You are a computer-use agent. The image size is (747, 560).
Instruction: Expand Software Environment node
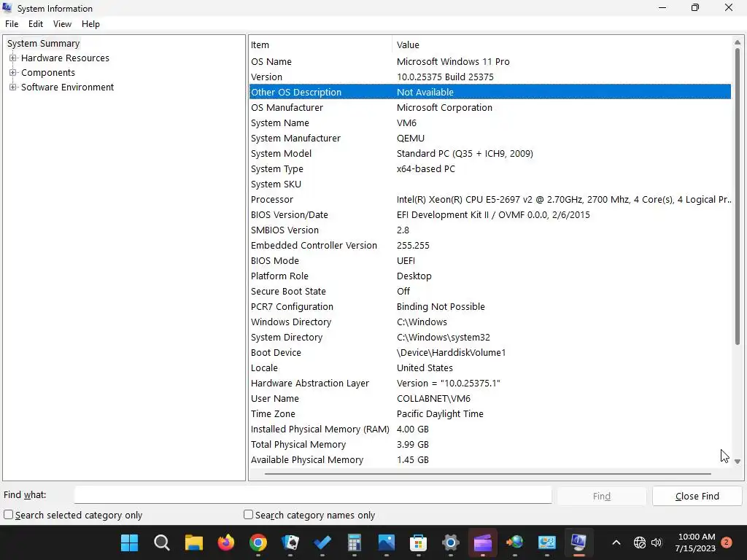pyautogui.click(x=13, y=87)
